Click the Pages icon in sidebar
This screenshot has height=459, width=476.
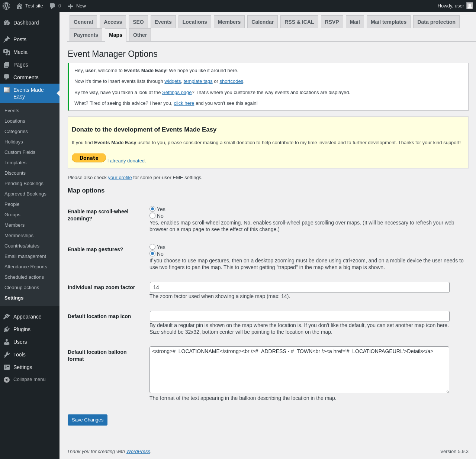pos(7,65)
